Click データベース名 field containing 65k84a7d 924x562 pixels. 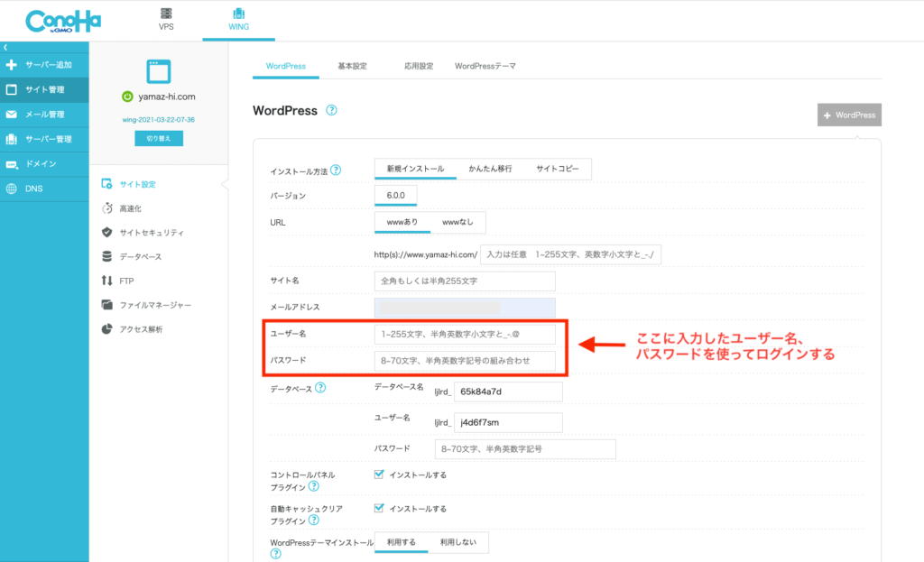coord(508,392)
